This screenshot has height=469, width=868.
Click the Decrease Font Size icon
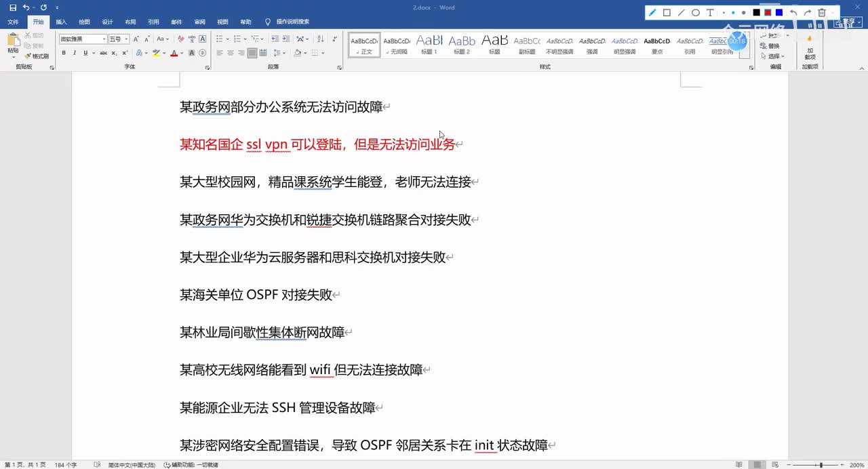coord(146,39)
